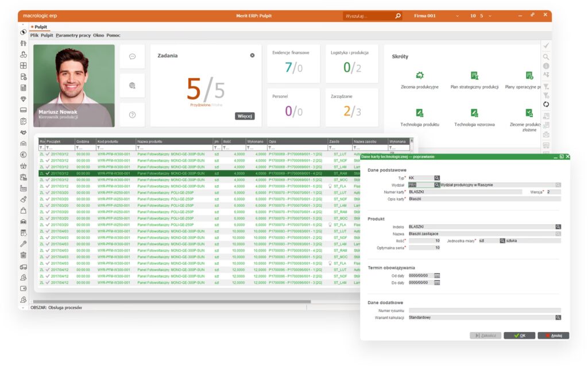The width and height of the screenshot is (588, 366).
Task: Open the Parametry pracy menu
Action: point(73,35)
